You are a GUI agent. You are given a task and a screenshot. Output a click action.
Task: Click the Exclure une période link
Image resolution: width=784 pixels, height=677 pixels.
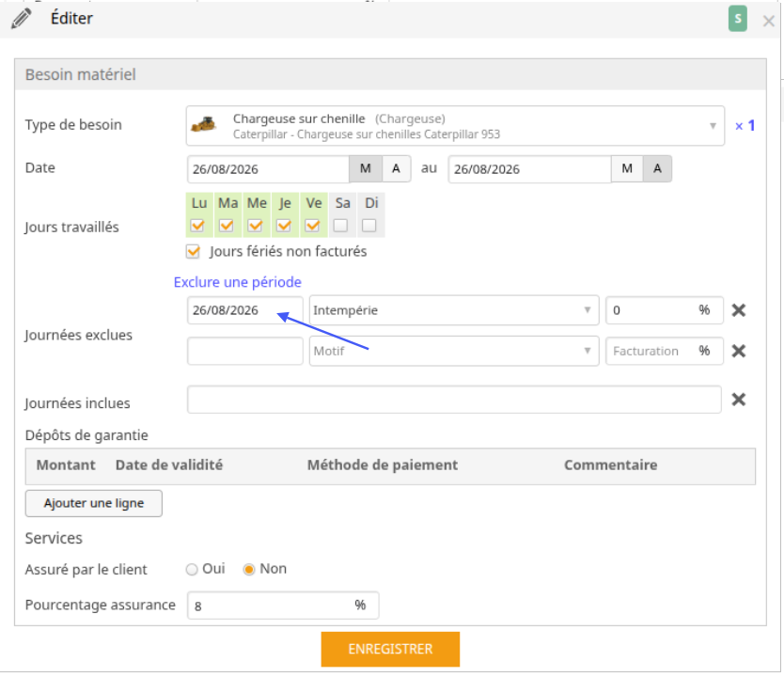point(238,282)
